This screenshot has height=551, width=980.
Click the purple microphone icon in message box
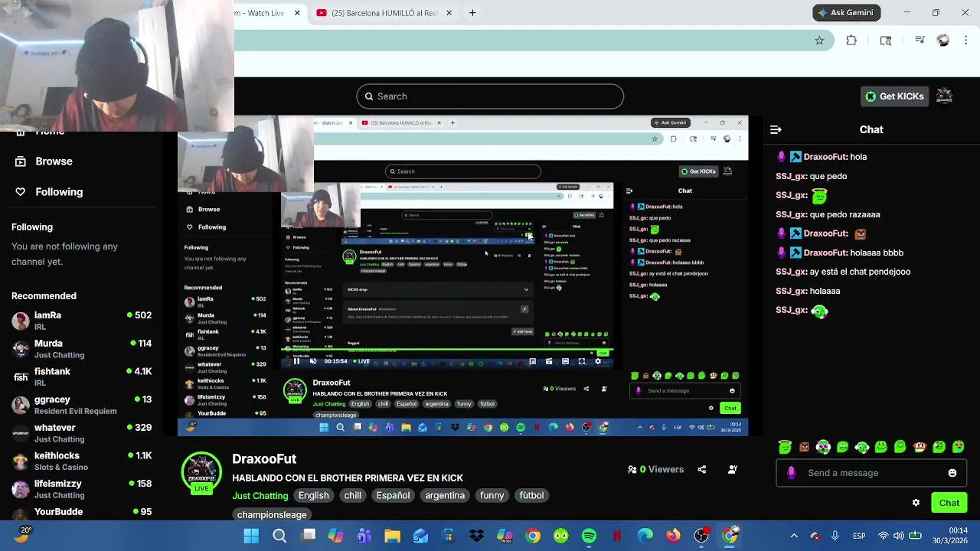tap(791, 473)
